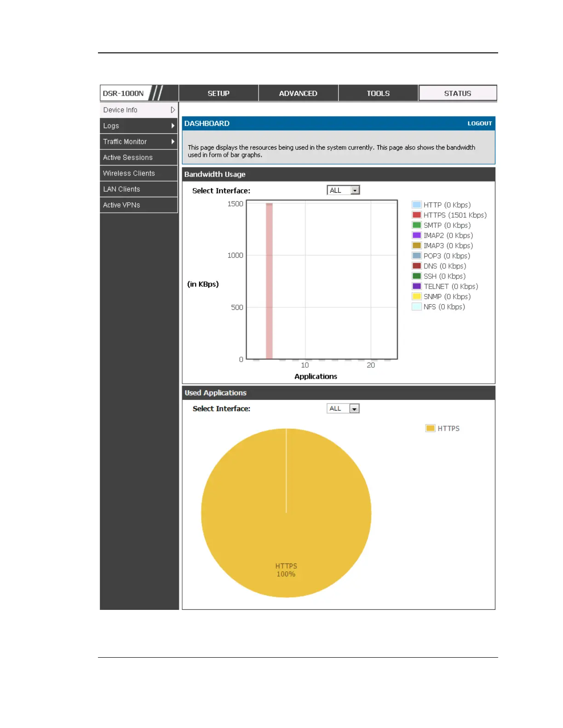Expand the Logs submenu arrow
The height and width of the screenshot is (728, 563).
tap(173, 126)
